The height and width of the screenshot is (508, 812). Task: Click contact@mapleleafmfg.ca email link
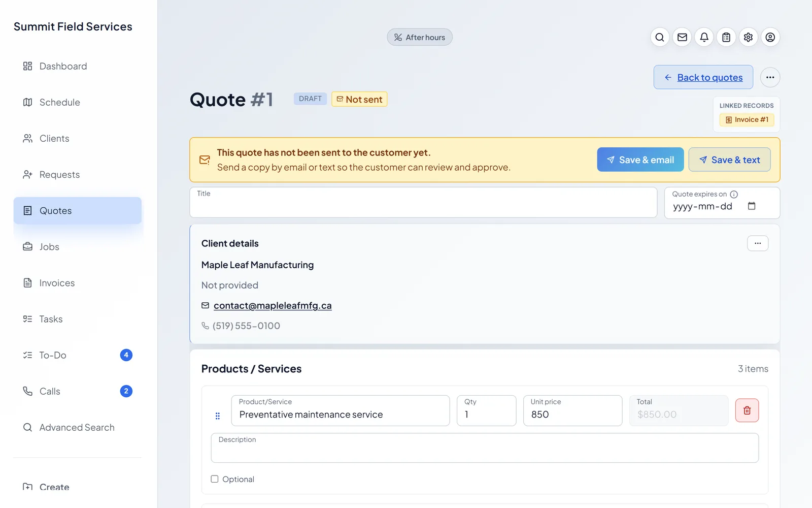[273, 305]
